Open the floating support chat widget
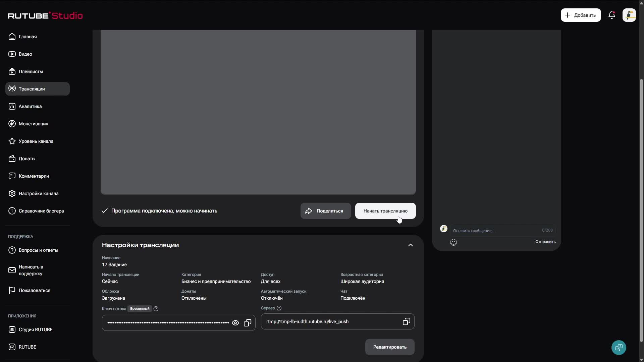This screenshot has width=644, height=362. 619,347
